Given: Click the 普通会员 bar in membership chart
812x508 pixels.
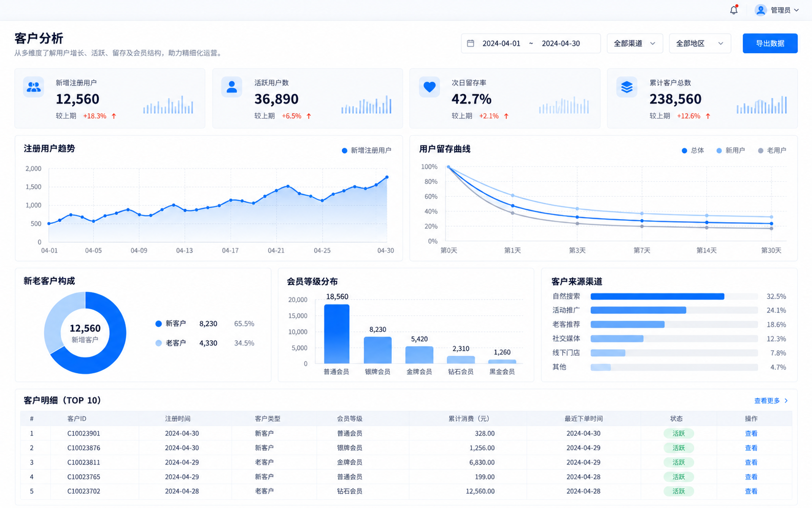Looking at the screenshot, I should click(337, 334).
